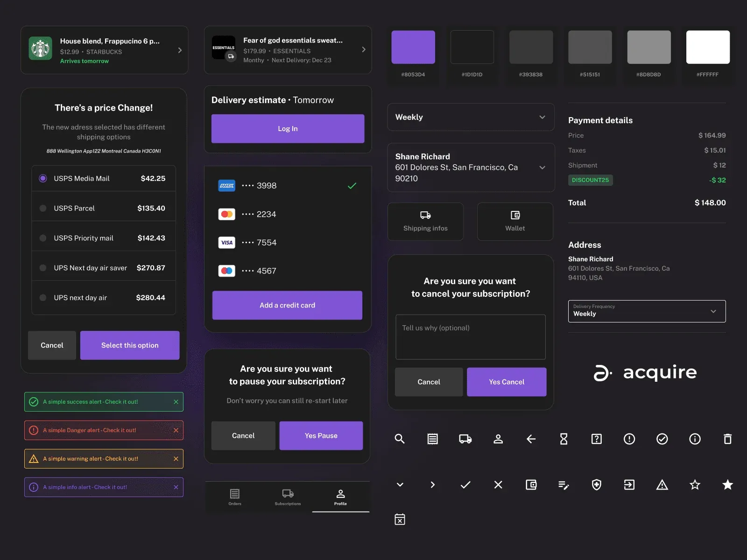Click the Yes Pause button
The image size is (747, 560).
click(x=321, y=436)
